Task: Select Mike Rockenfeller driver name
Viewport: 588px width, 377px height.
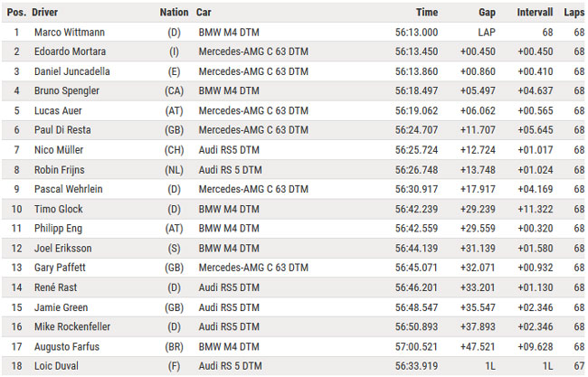Action: [72, 326]
